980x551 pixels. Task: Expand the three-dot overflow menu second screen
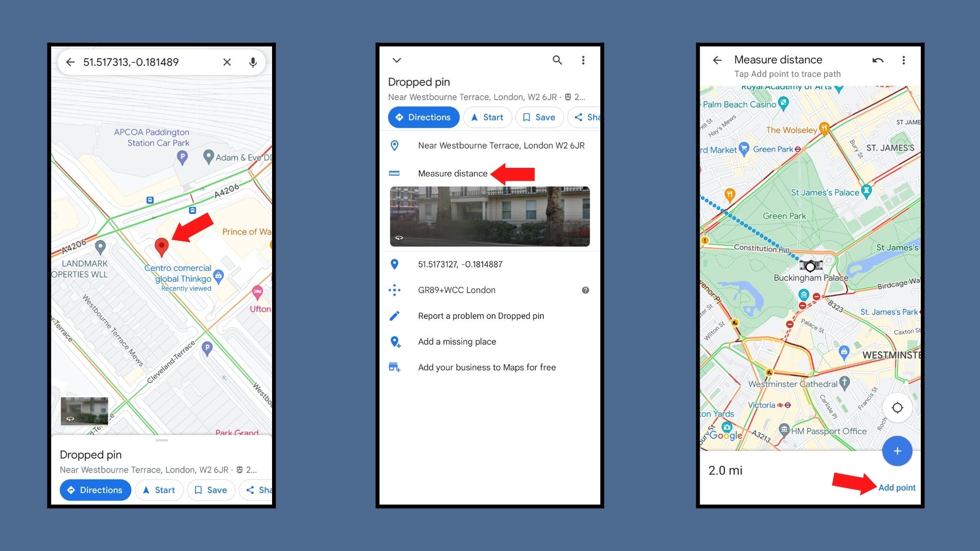(x=583, y=61)
